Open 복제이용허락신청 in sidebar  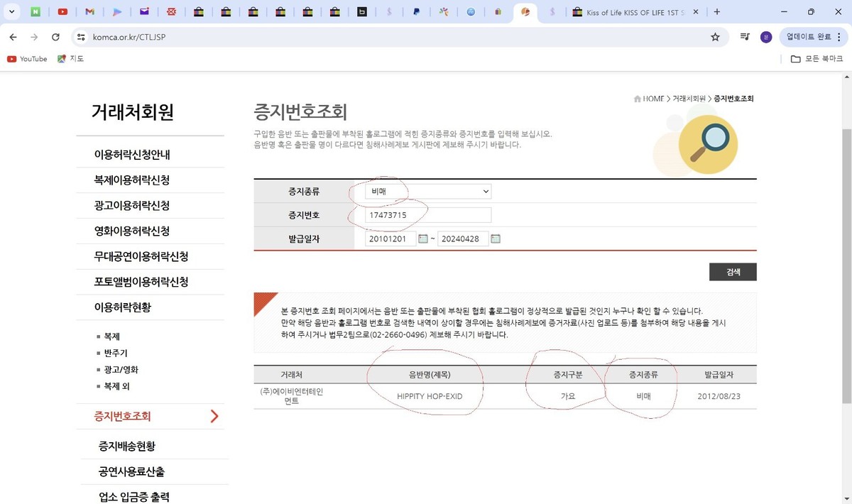pyautogui.click(x=132, y=180)
